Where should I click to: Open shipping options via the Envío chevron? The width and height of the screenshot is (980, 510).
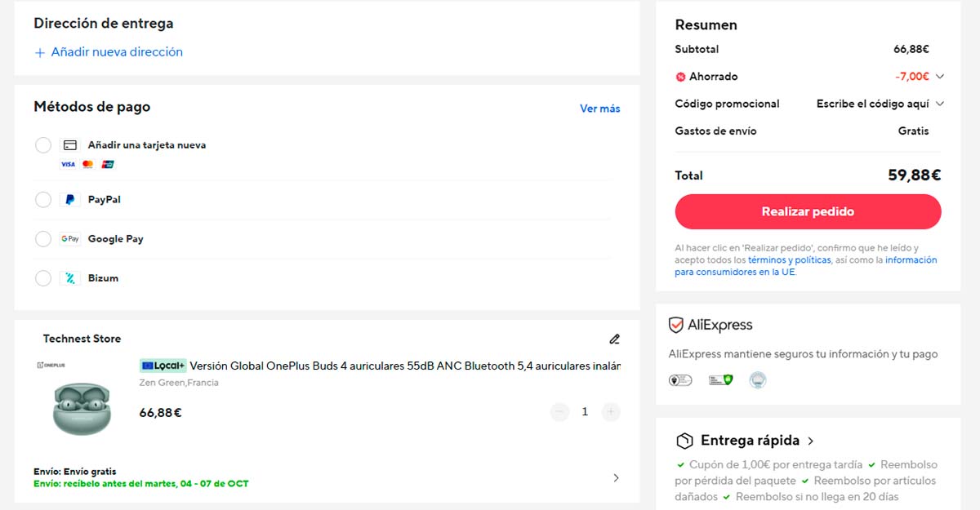click(x=616, y=478)
